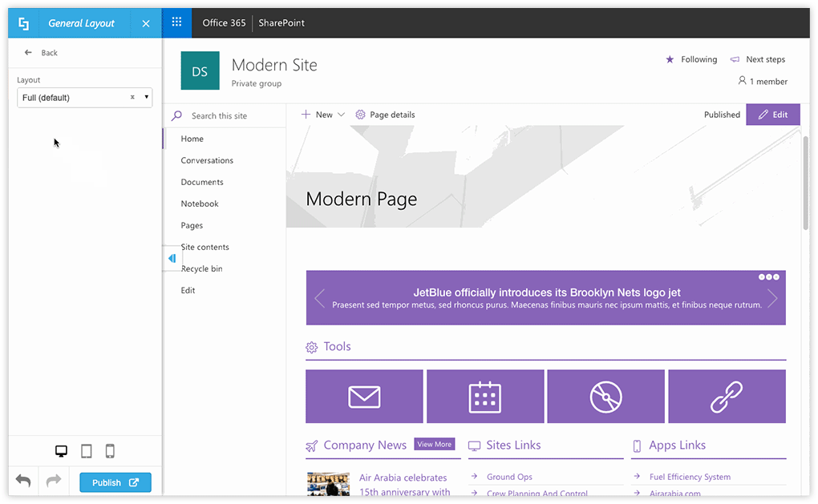Click View More next to Company News
Screen dimensions: 818x504
435,444
